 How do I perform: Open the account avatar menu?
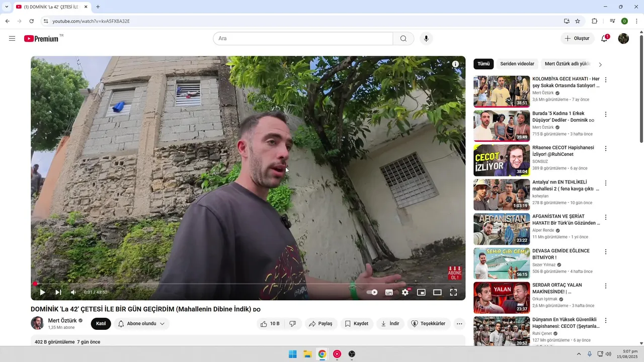click(x=623, y=39)
